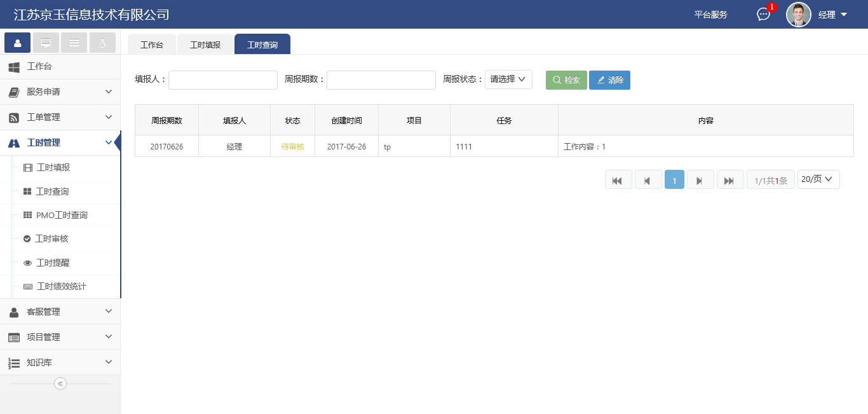Open the message notification icon in the header
Viewport: 868px width, 414px height.
click(x=763, y=14)
